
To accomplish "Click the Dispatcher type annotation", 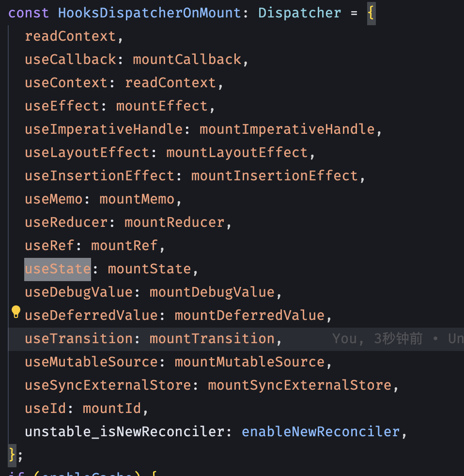I will [x=299, y=13].
